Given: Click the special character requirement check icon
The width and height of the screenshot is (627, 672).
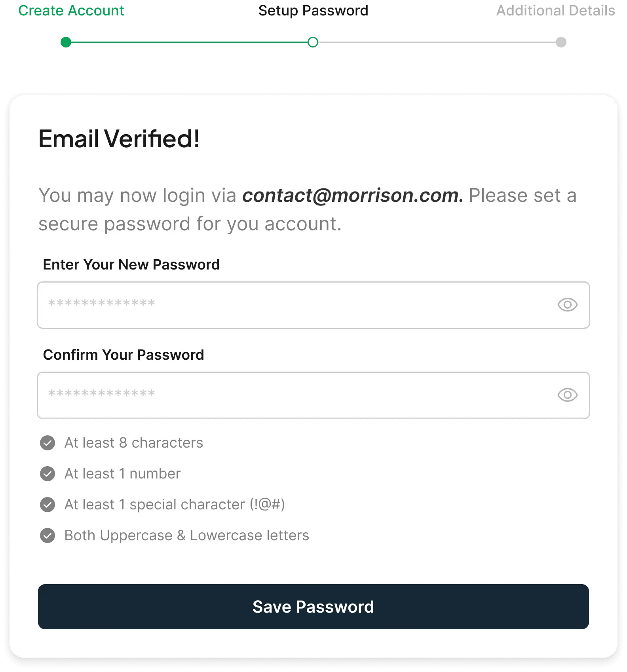Looking at the screenshot, I should [47, 505].
